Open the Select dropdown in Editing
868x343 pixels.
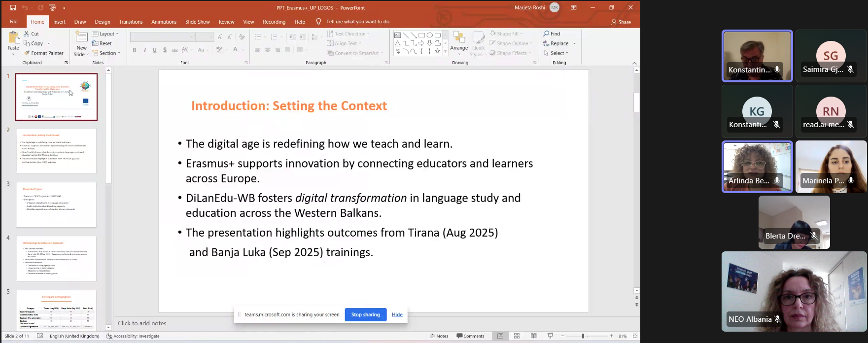click(556, 53)
